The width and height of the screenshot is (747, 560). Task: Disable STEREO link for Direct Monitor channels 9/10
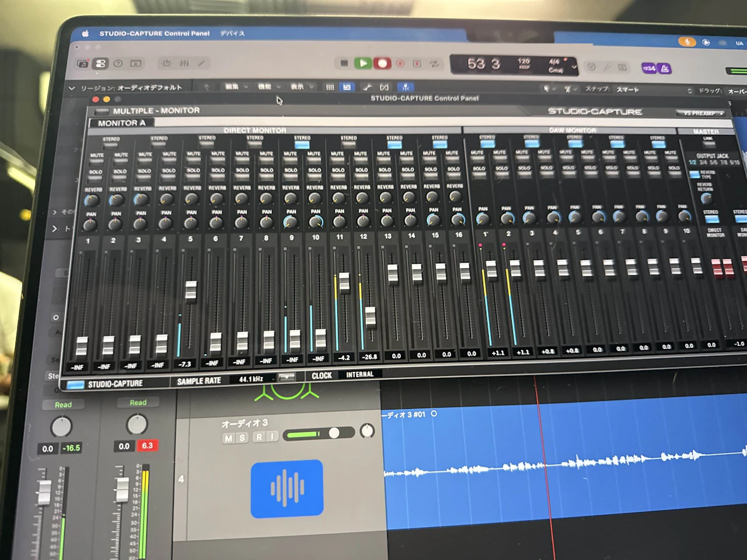coord(302,144)
